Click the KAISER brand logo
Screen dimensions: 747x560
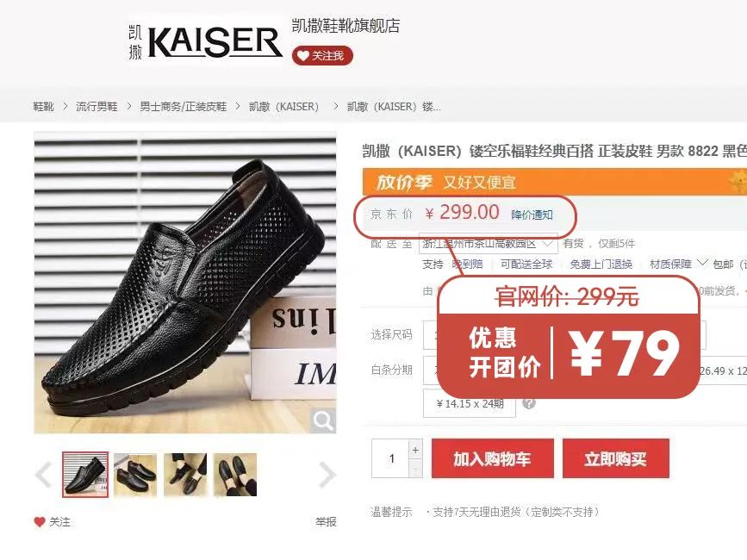click(x=205, y=41)
